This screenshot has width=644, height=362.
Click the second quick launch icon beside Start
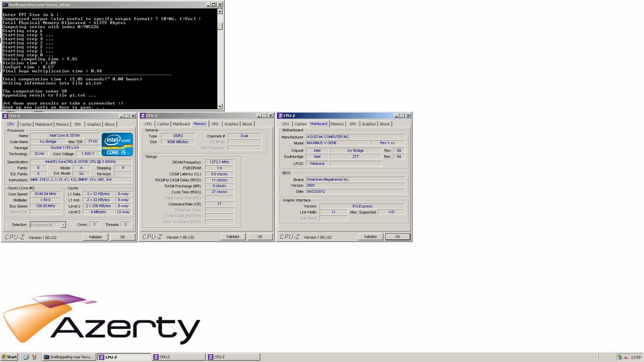34,357
